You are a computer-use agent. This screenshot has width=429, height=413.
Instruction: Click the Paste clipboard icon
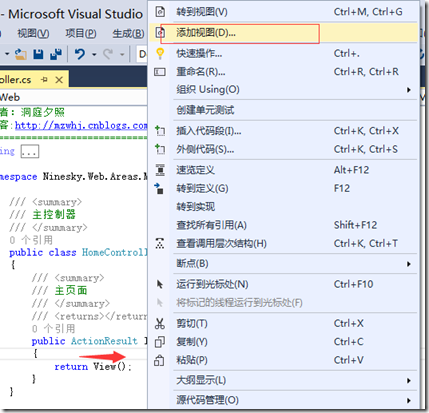coord(159,360)
